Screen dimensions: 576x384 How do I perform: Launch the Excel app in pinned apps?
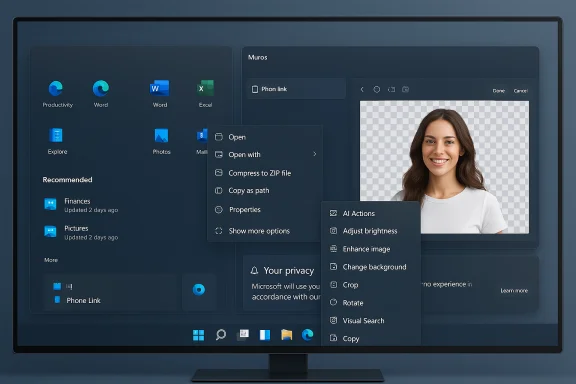pos(205,89)
